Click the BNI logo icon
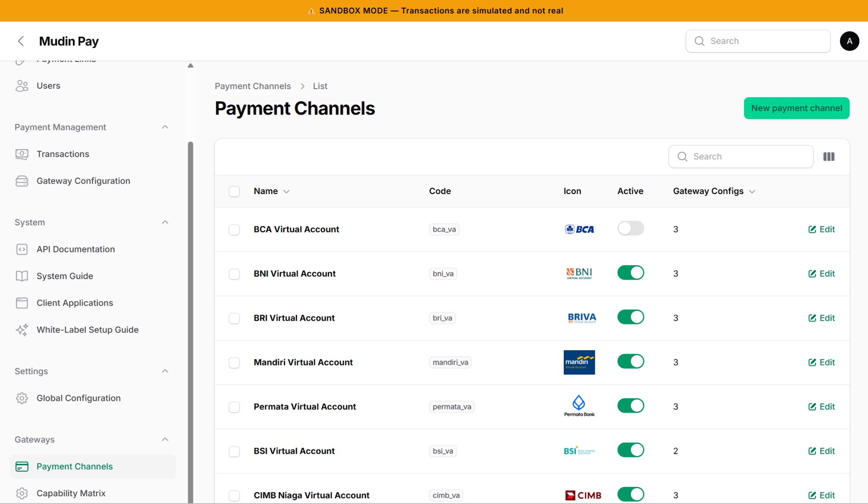Image resolution: width=868 pixels, height=504 pixels. click(x=579, y=274)
